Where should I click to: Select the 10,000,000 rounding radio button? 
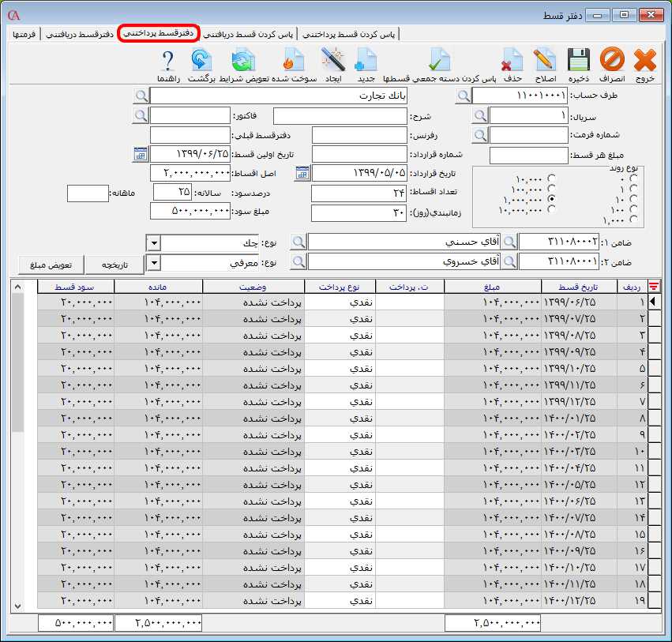tap(551, 209)
